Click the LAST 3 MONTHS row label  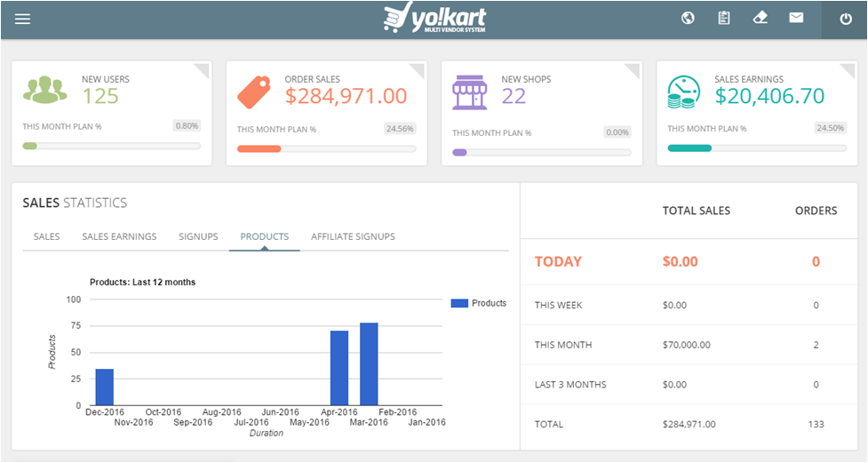coord(570,385)
